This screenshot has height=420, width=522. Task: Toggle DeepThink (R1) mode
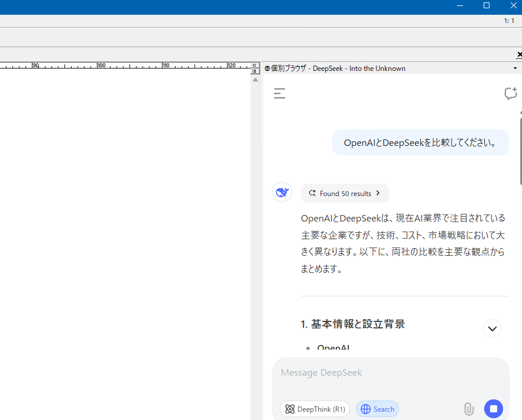pyautogui.click(x=315, y=409)
